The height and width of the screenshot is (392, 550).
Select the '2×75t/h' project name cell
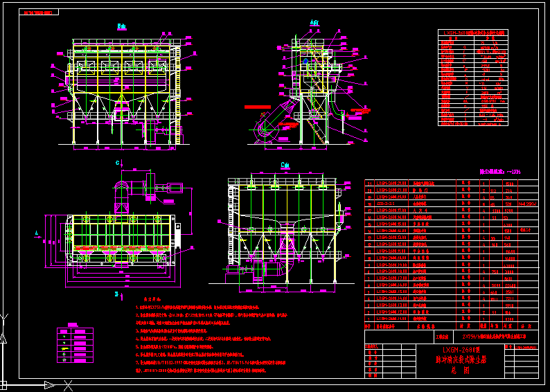(496, 337)
